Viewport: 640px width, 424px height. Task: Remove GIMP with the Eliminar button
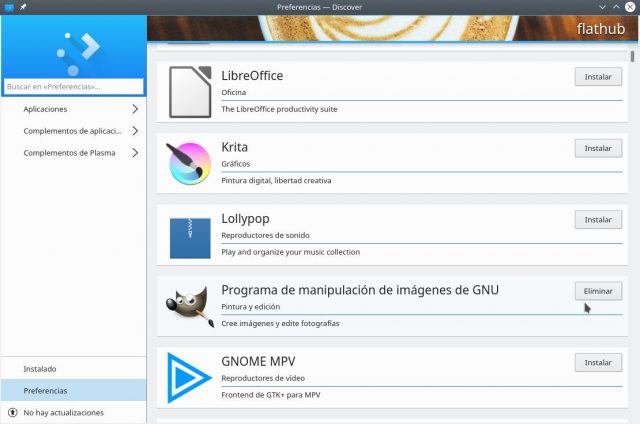(598, 291)
